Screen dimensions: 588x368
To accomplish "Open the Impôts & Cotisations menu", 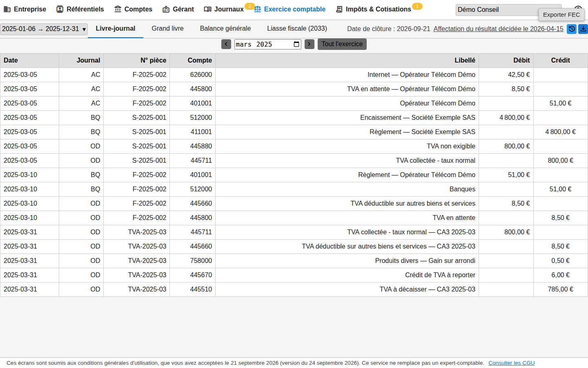I will pos(374,9).
